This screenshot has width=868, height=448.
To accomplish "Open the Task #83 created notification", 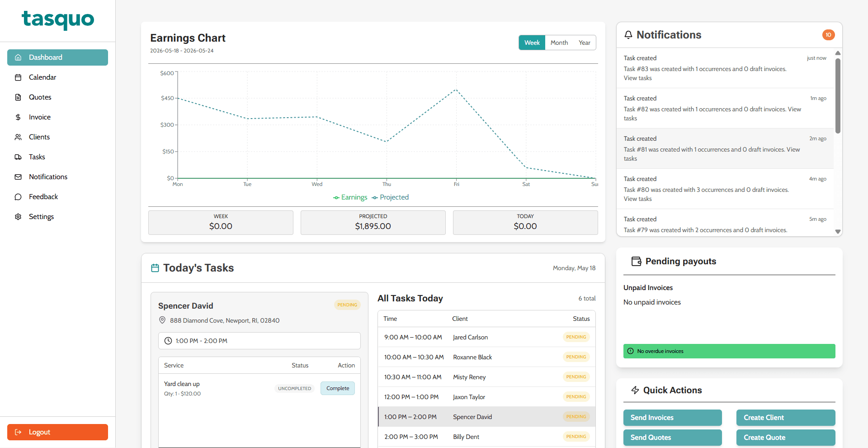I will click(x=725, y=68).
